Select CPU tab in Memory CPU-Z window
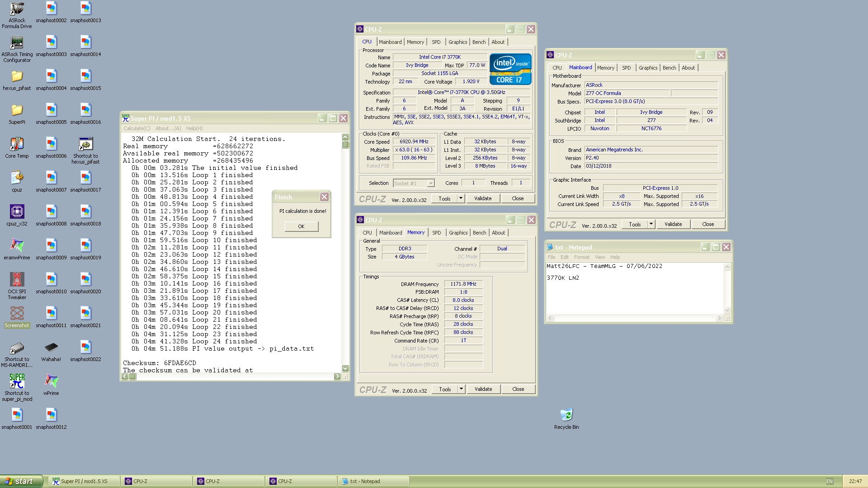 367,233
